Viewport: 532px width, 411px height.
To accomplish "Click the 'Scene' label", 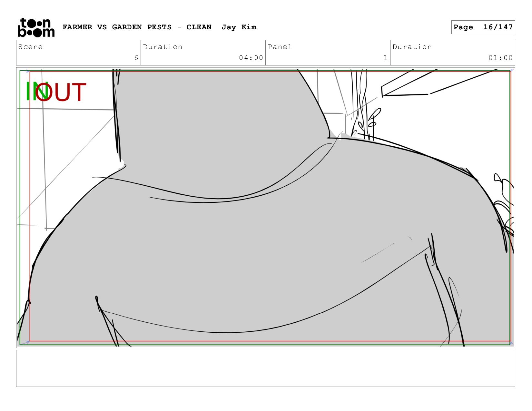I will point(30,47).
